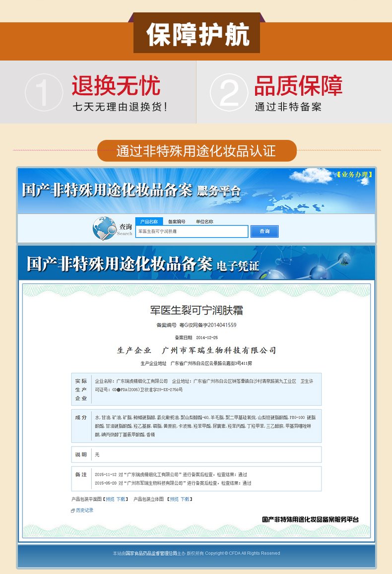This screenshot has height=574, width=392.
Task: Click 广州市军瑞生物科技有限公司 company name
Action: (x=219, y=350)
